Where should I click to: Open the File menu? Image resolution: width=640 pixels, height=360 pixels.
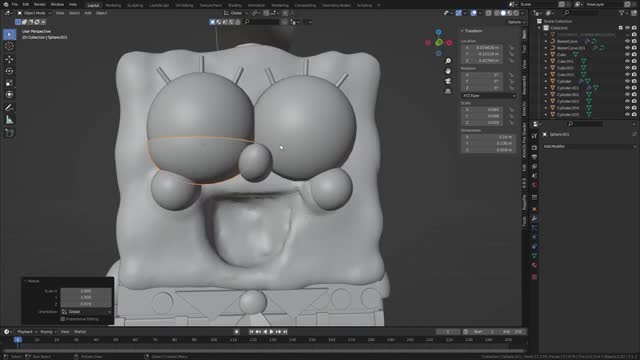15,4
